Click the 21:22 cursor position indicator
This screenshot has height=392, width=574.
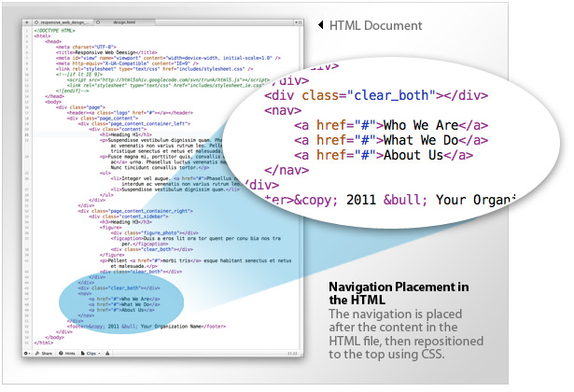[x=292, y=354]
